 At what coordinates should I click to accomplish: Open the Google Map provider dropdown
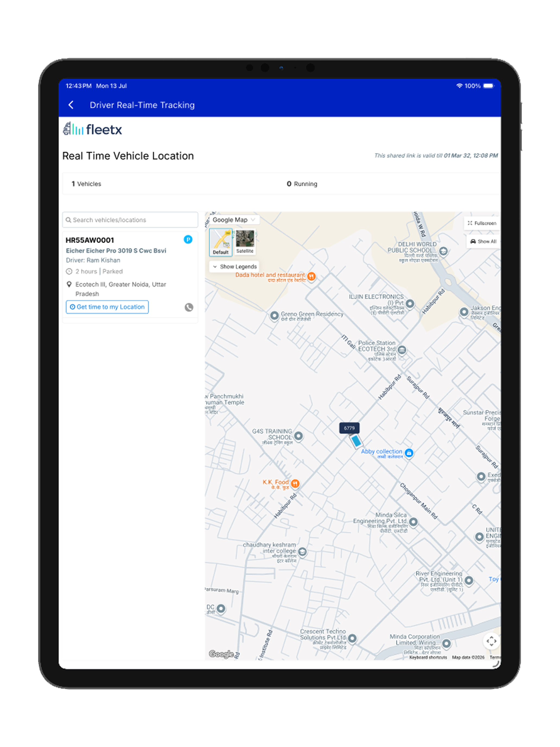[x=234, y=220]
